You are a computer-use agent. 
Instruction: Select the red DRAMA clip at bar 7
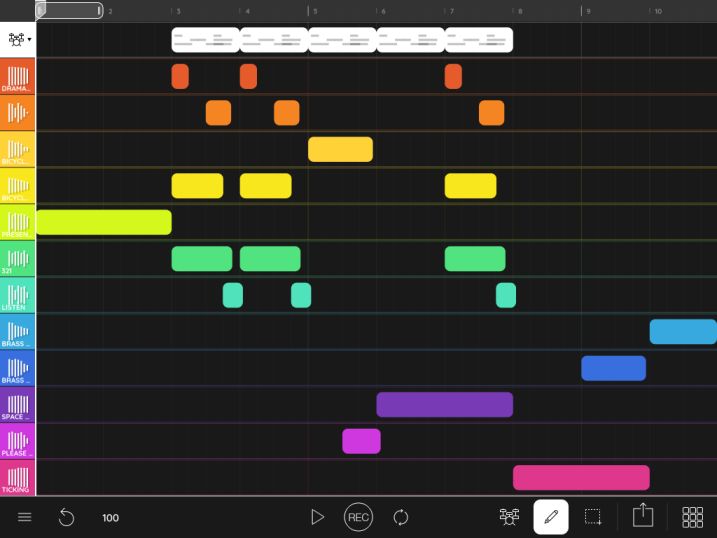tap(453, 76)
